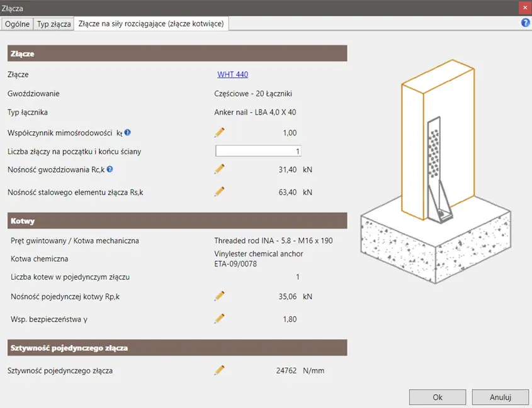Edit Sztywność pojedynczego złącza value pencil
The image size is (532, 408).
[x=219, y=370]
